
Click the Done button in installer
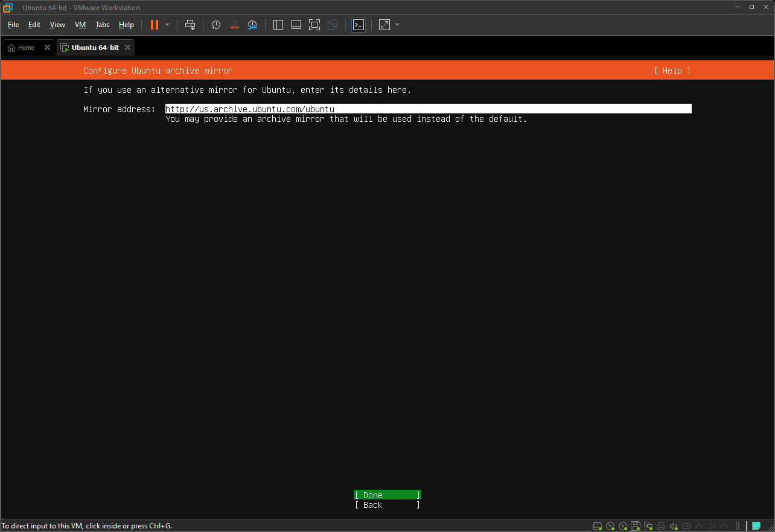387,495
